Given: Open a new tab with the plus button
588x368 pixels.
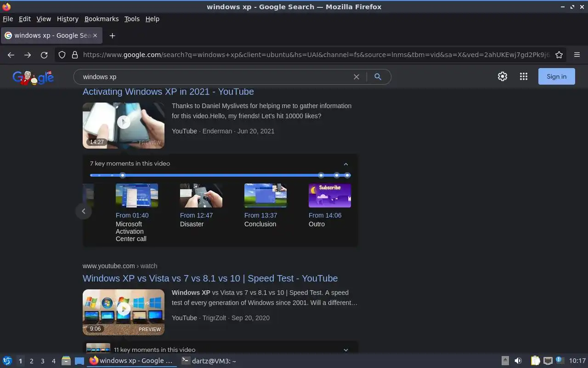Looking at the screenshot, I should click(x=112, y=35).
